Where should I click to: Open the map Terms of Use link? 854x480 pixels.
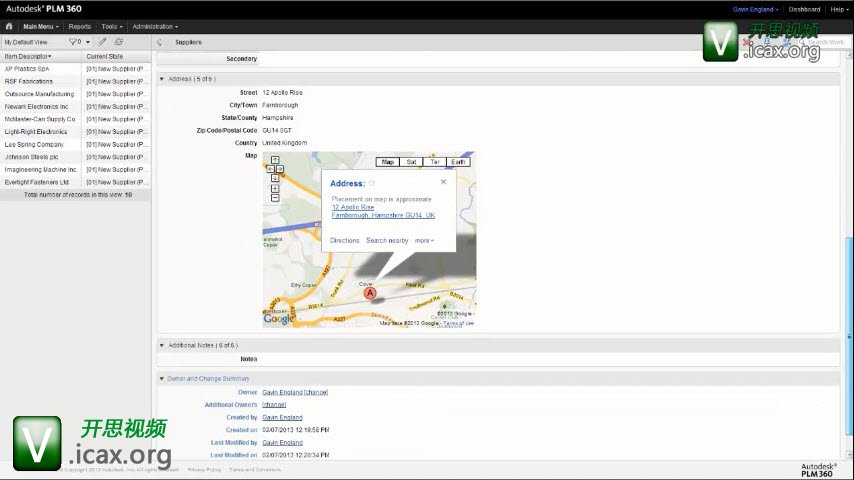459,323
